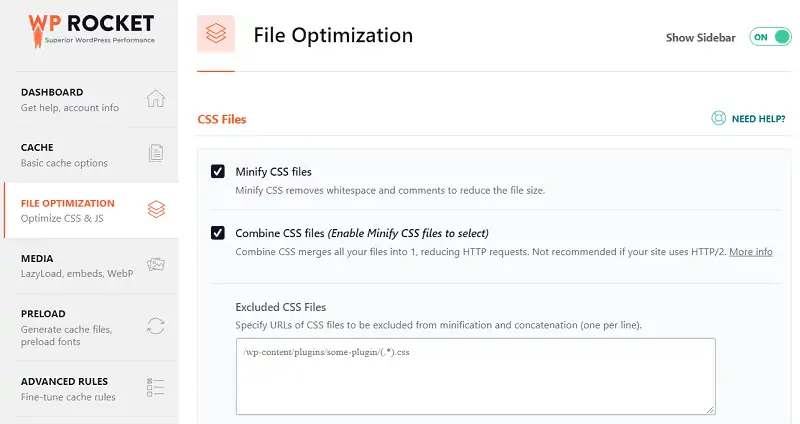
Task: Open the Dashboard menu section
Action: click(70, 100)
